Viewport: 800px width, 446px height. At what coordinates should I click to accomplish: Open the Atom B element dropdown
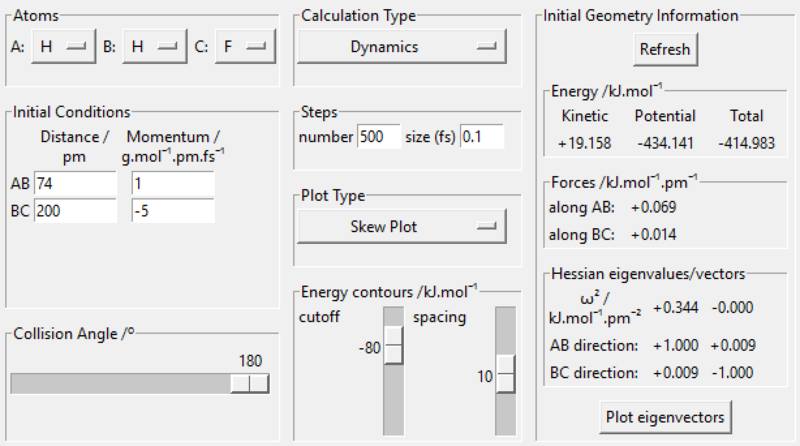click(x=154, y=46)
